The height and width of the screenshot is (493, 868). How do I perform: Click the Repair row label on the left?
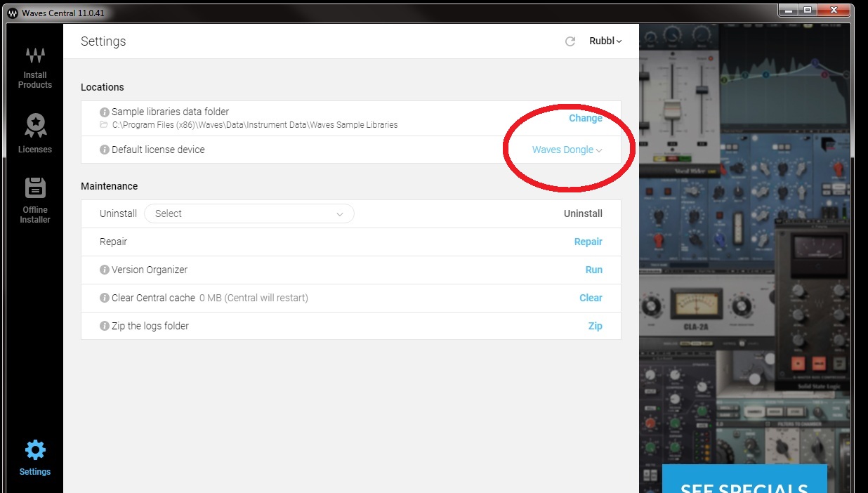click(x=113, y=242)
